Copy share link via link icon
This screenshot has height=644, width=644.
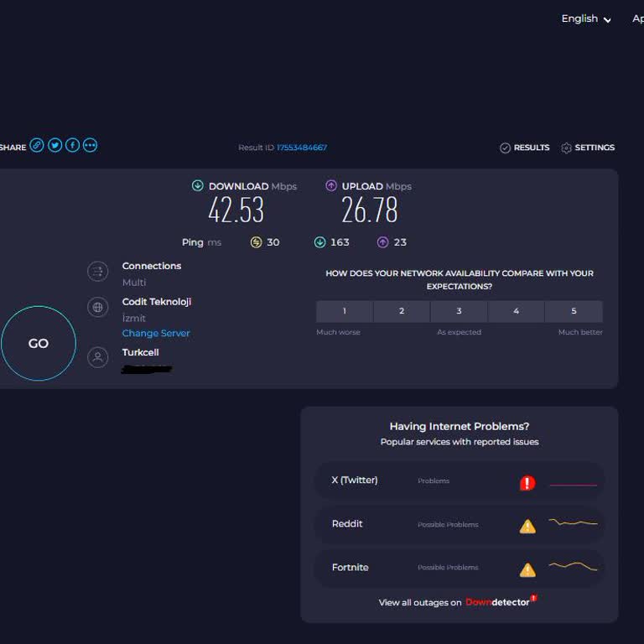coord(37,145)
